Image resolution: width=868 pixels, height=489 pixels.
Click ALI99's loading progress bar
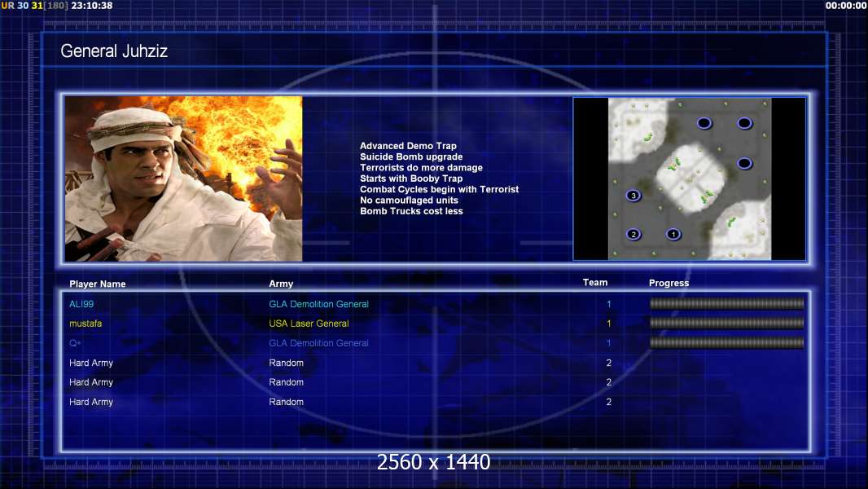(726, 304)
